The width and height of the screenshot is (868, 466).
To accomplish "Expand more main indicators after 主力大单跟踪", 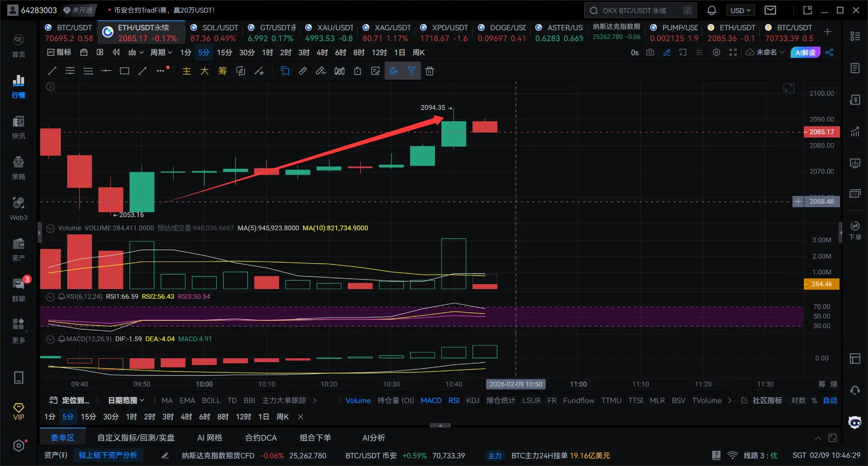I will pyautogui.click(x=315, y=400).
